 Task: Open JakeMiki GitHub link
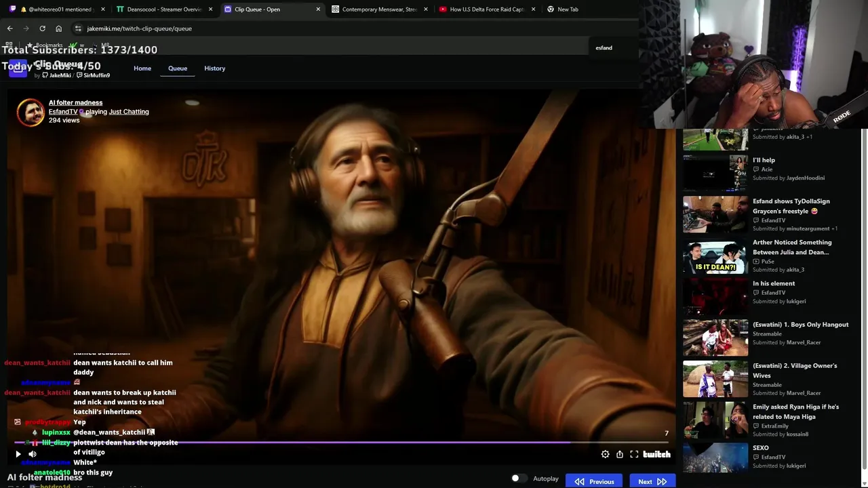[56, 75]
